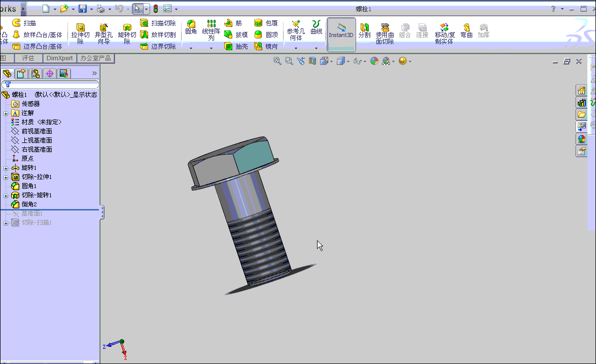Viewport: 596px width, 364px height.
Task: Click the Select arrow cursor tool
Action: (x=137, y=8)
